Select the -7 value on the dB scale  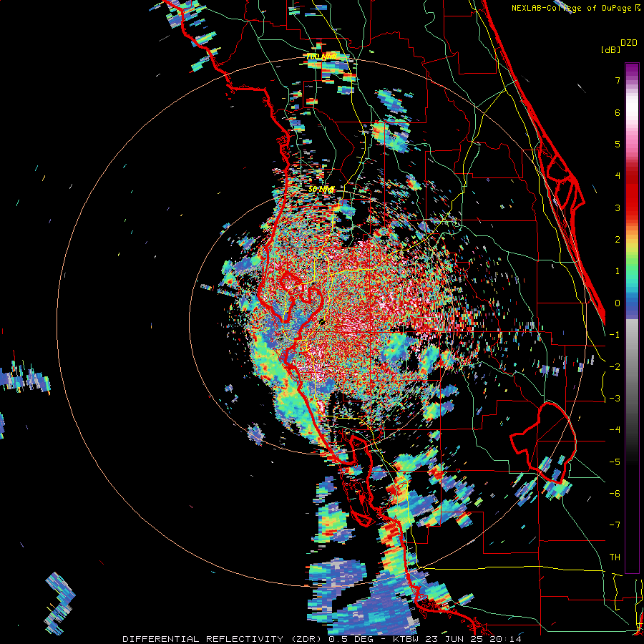615,525
